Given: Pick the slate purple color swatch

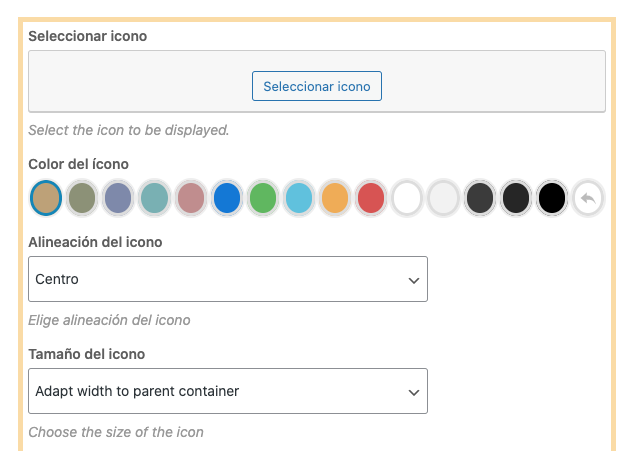Looking at the screenshot, I should [118, 198].
